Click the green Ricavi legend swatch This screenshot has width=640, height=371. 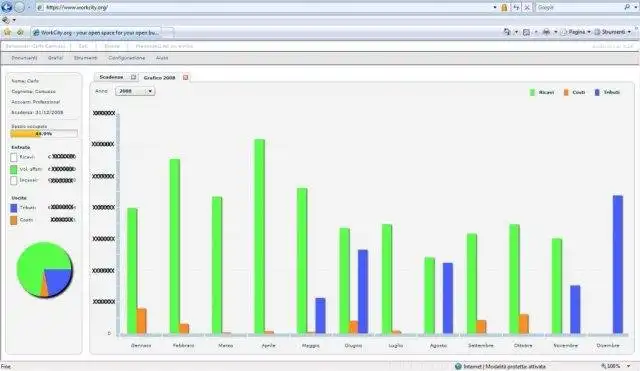[532, 93]
